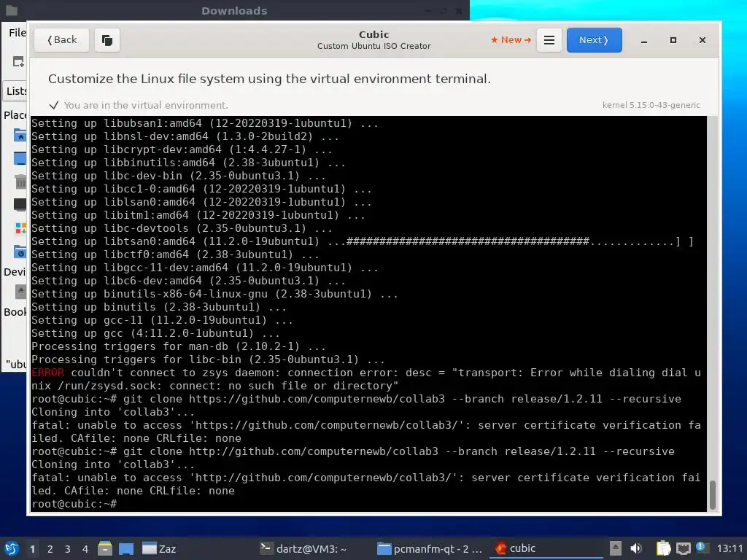Open network status tray icon

(683, 548)
